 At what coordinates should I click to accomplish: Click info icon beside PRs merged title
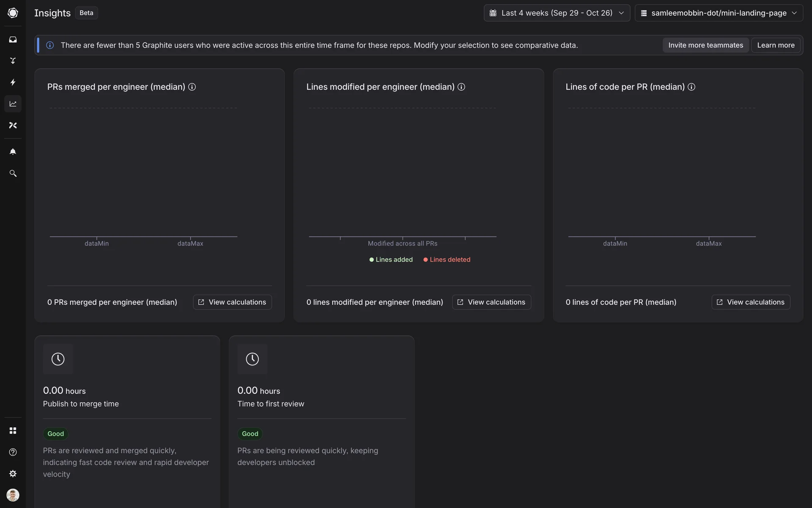[192, 87]
